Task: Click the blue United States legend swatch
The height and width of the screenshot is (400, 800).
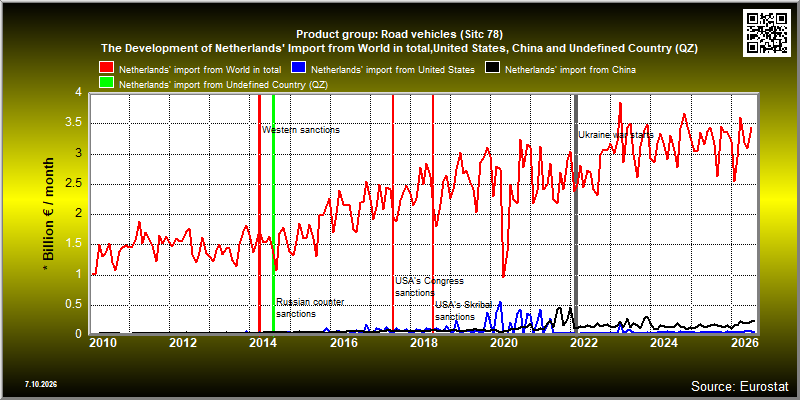Action: [x=298, y=69]
